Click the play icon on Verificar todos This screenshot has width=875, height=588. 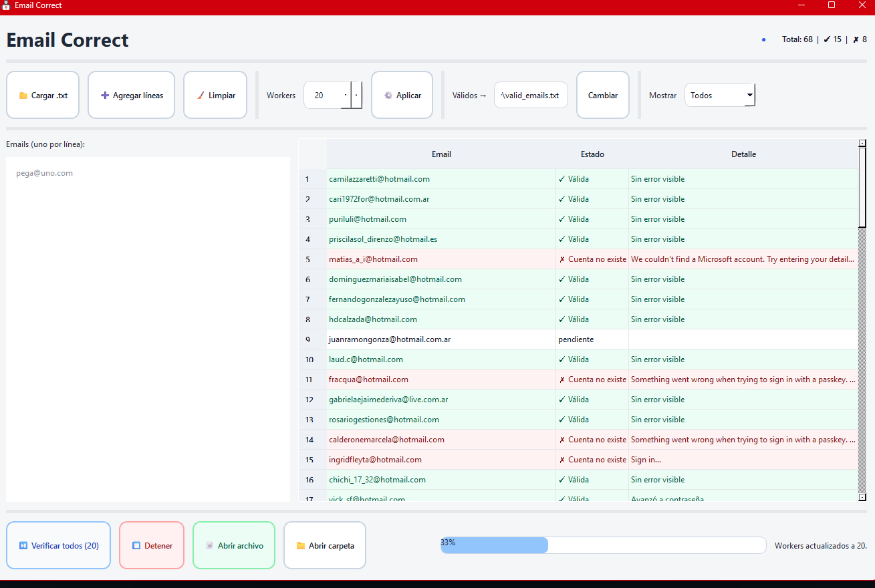click(x=23, y=546)
